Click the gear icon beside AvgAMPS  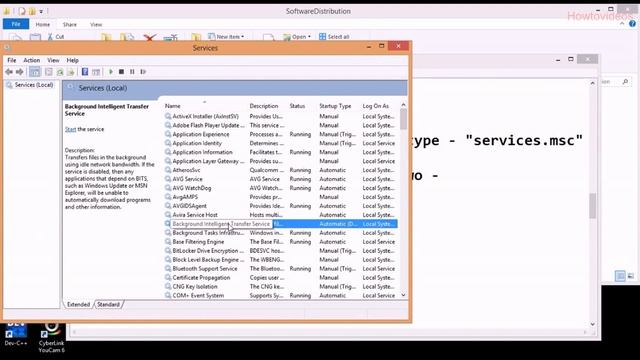[168, 197]
